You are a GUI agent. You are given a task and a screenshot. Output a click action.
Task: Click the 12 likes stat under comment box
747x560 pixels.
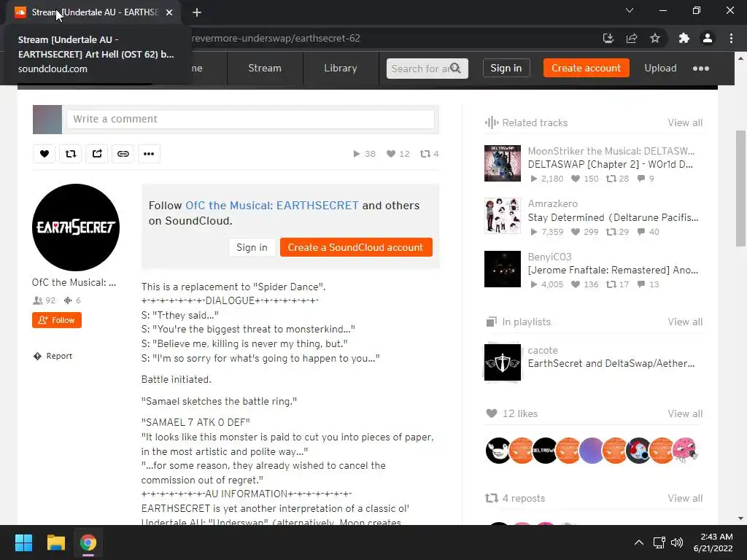(398, 154)
